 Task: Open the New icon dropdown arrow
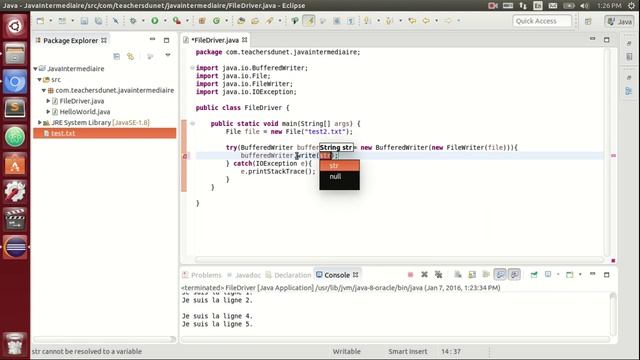(51, 21)
